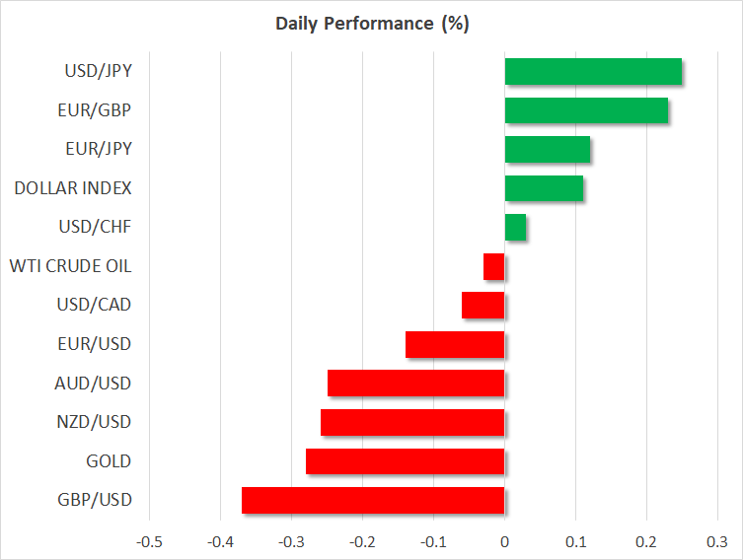
Task: Select the GBP/USD category label
Action: tap(97, 500)
